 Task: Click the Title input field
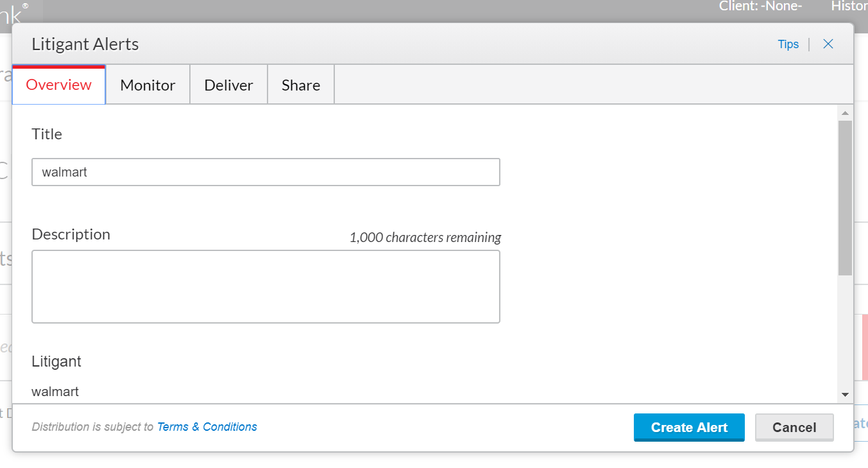pos(266,172)
